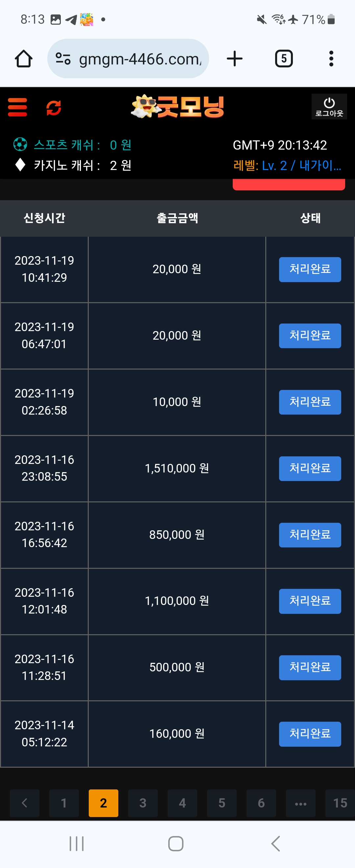Go to page 3 in pagination
The width and height of the screenshot is (355, 868).
click(143, 803)
